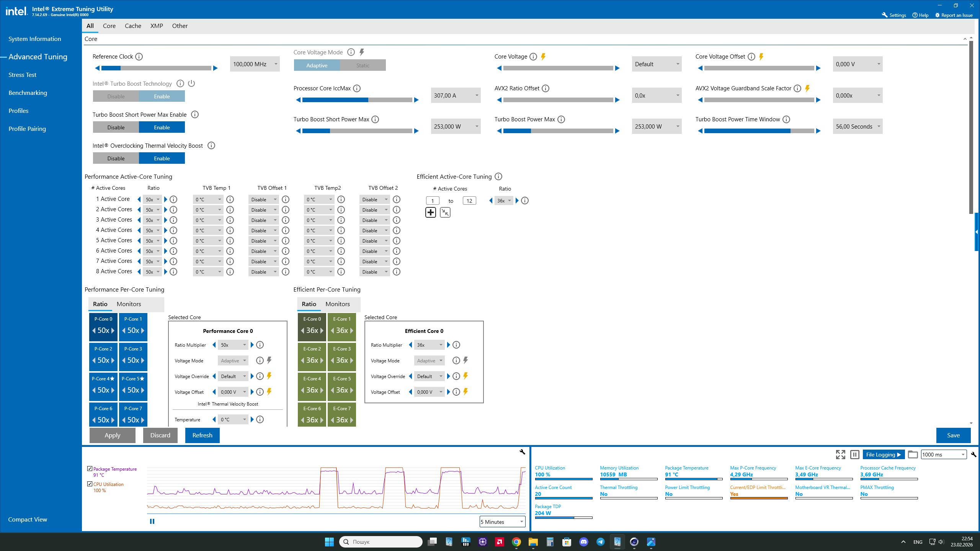This screenshot has width=980, height=551.
Task: Open Reference Clock info icon
Action: (x=139, y=57)
